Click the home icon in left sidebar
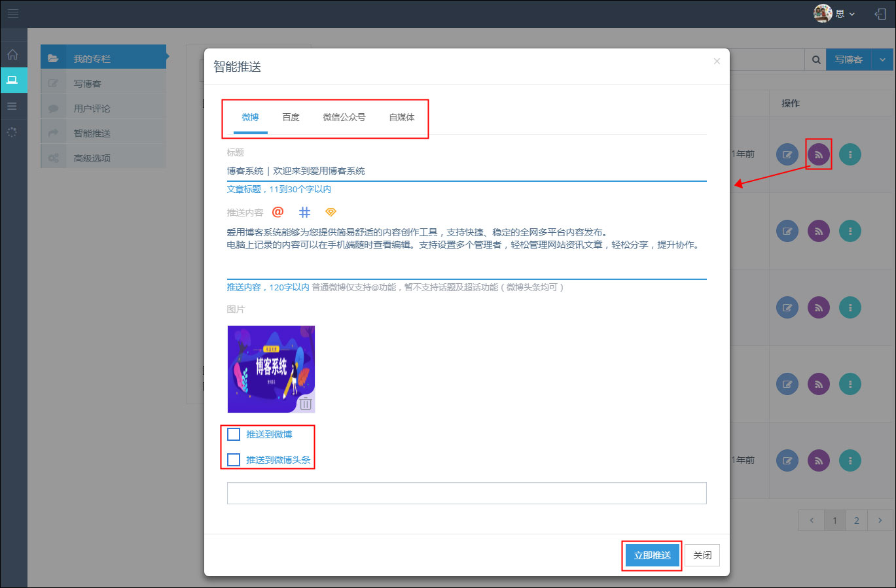The image size is (896, 588). (x=12, y=54)
